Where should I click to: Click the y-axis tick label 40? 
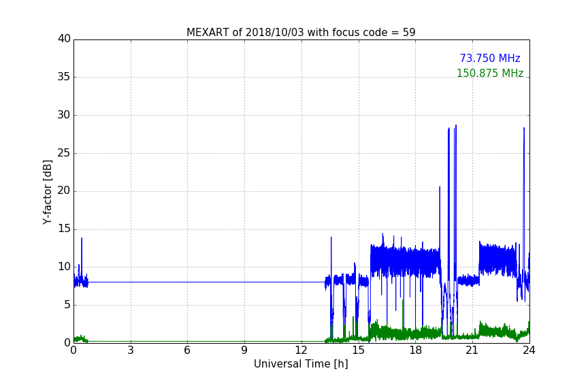[64, 39]
